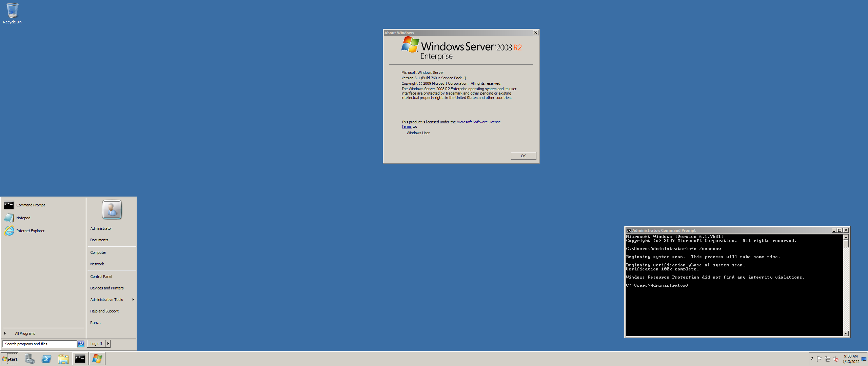Click the network connection tray icon

click(828, 359)
